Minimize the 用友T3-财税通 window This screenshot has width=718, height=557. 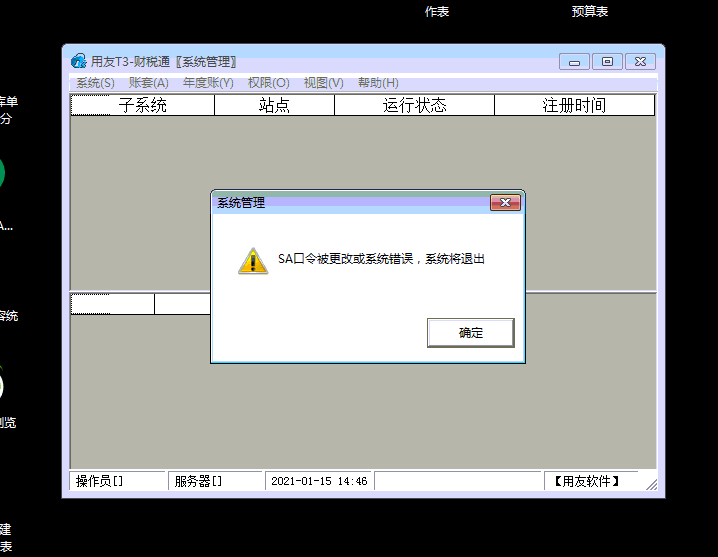[x=574, y=62]
